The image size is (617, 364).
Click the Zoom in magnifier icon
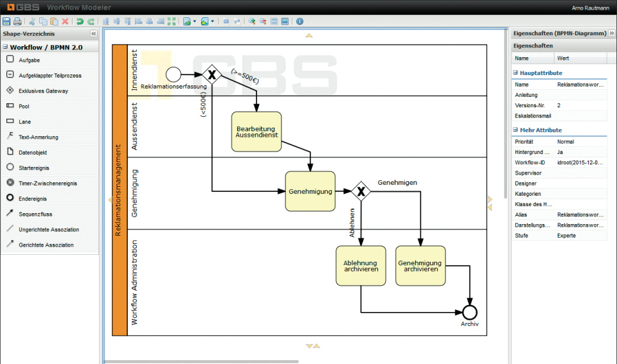tap(252, 21)
